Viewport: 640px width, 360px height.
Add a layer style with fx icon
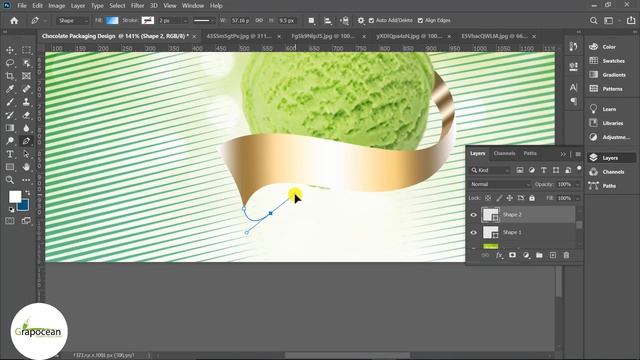(499, 255)
